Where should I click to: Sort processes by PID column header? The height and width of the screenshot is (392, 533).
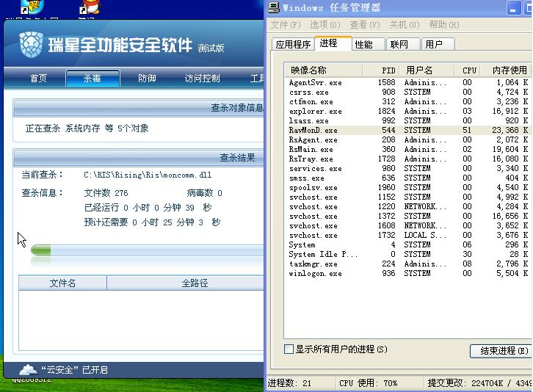point(381,70)
